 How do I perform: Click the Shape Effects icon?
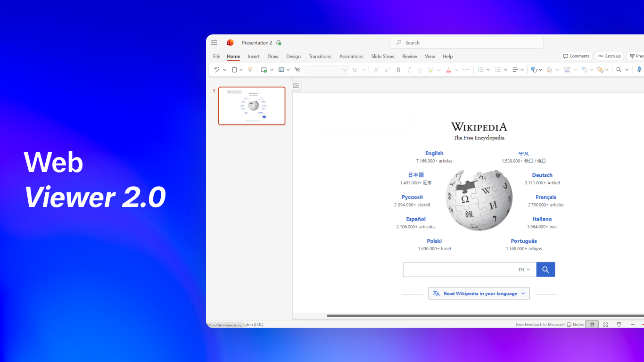(x=585, y=69)
